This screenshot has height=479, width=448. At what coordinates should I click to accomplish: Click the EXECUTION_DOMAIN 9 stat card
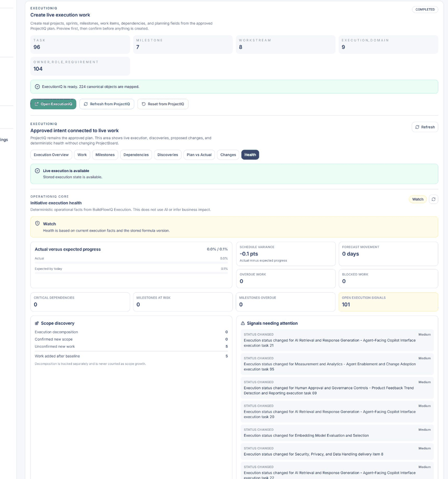coord(388,44)
